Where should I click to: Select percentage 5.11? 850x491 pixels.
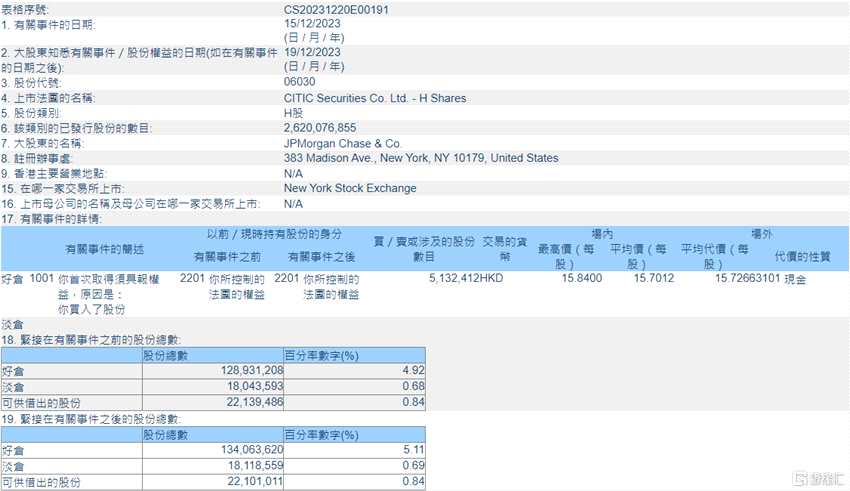pos(414,450)
